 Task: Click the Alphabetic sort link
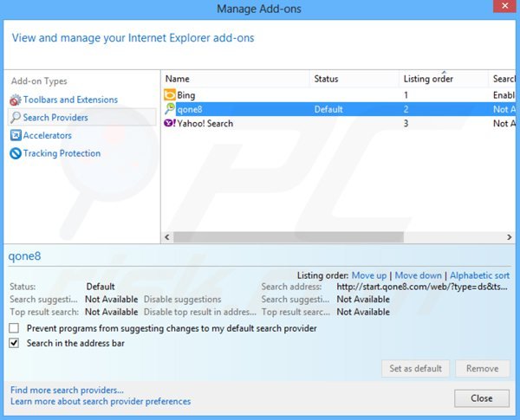click(479, 275)
